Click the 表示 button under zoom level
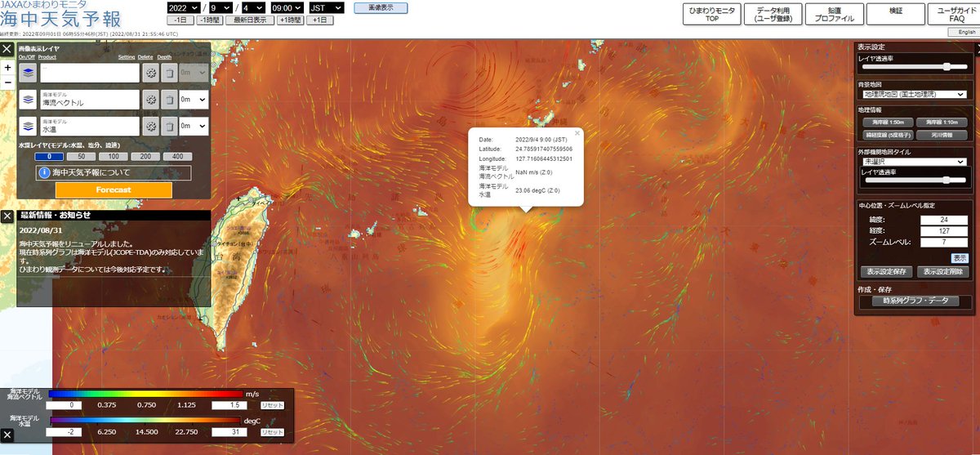The width and height of the screenshot is (980, 455). [x=960, y=257]
